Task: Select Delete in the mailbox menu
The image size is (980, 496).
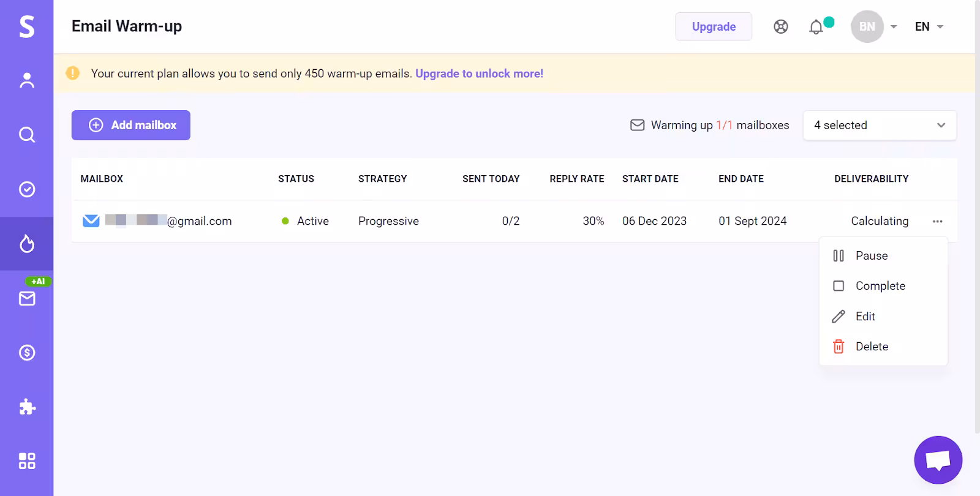Action: 871,347
